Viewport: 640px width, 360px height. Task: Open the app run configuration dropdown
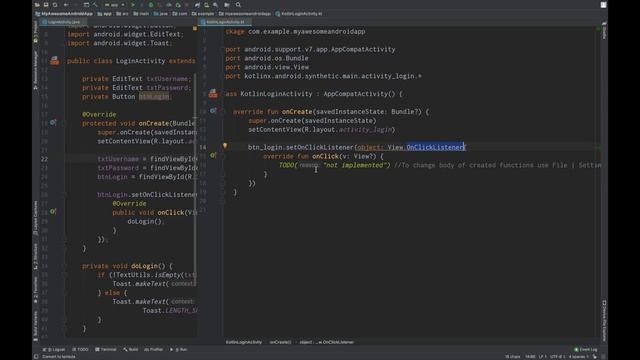click(115, 5)
